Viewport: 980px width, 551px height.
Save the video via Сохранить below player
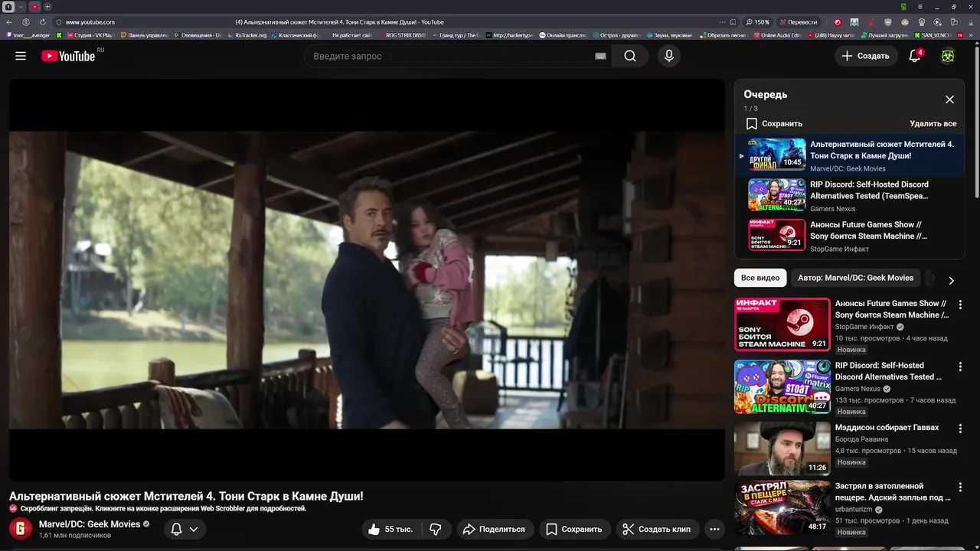573,529
